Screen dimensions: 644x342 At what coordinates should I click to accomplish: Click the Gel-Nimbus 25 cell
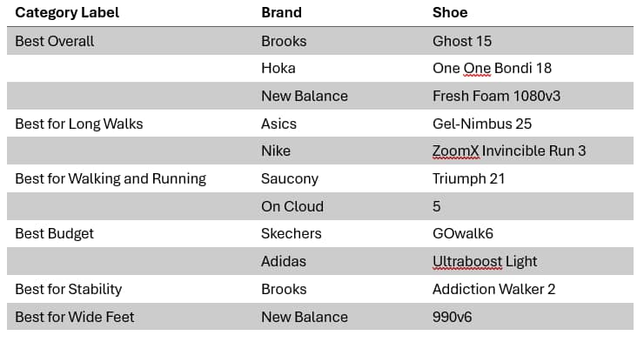(x=482, y=124)
